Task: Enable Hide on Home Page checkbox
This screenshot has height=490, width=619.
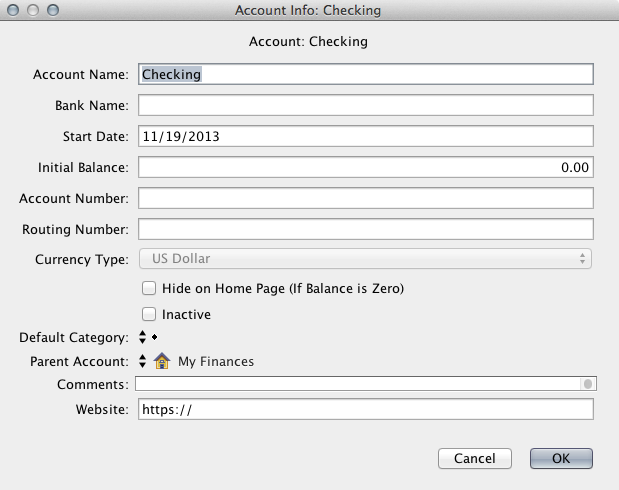Action: click(x=150, y=289)
